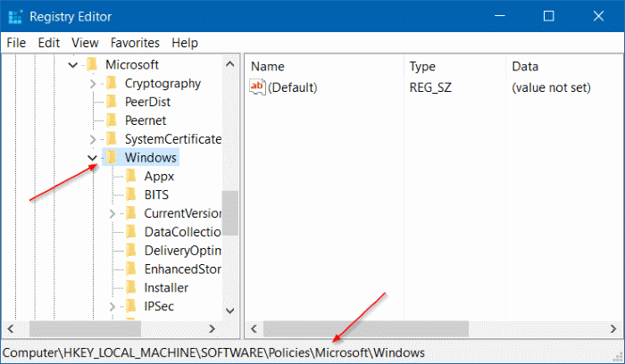This screenshot has height=364, width=625.
Task: Click tree pane scroll right arrow
Action: tap(212, 328)
